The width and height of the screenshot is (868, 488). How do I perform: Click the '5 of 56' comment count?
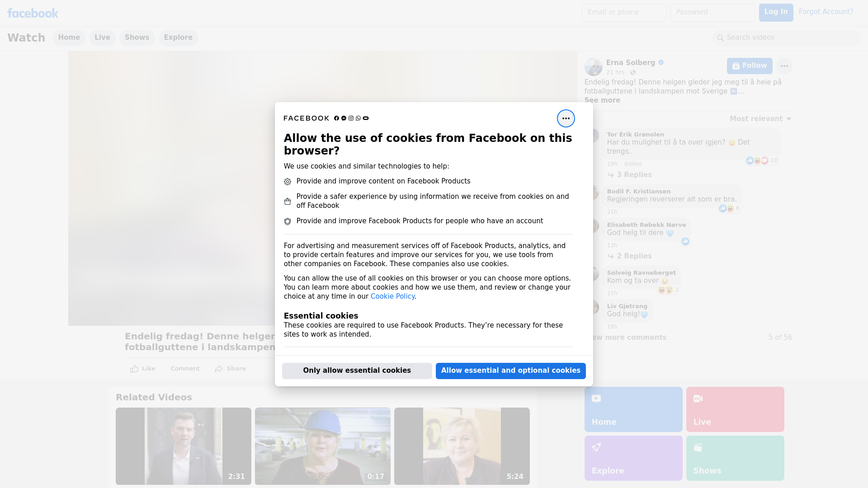tap(780, 338)
